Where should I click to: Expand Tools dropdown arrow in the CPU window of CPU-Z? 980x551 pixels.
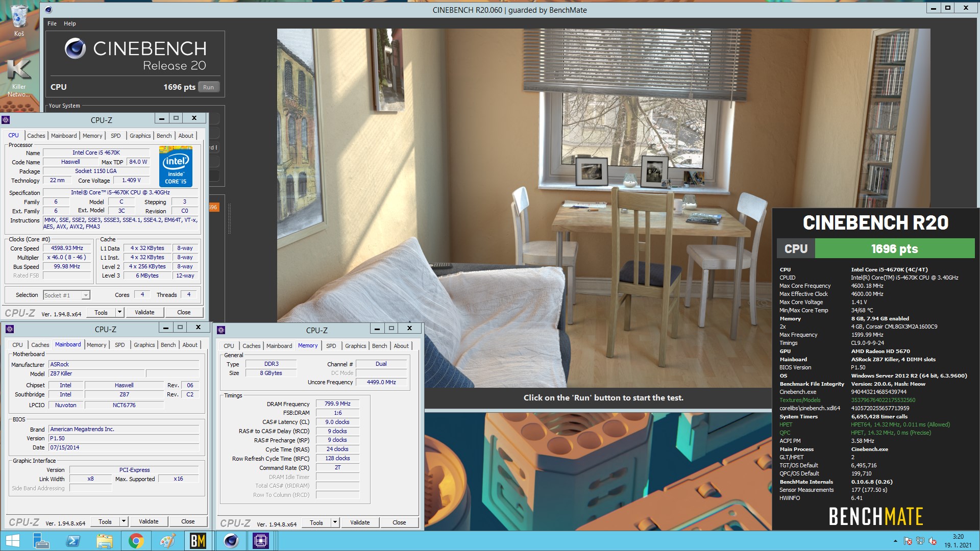coord(119,312)
